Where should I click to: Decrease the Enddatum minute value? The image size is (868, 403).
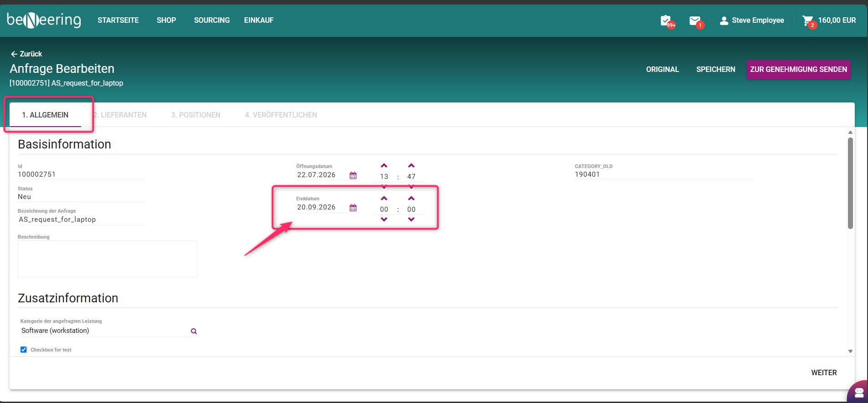[x=411, y=219]
